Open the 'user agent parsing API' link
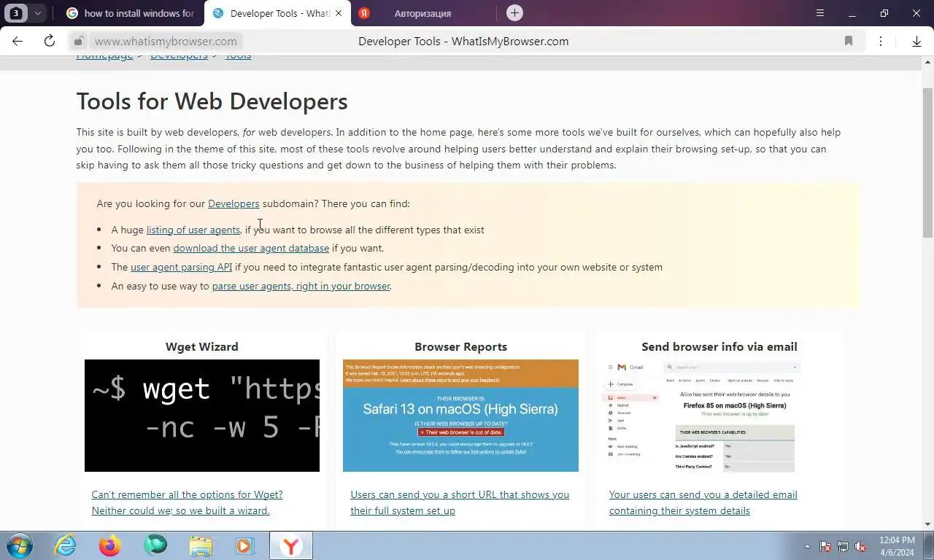This screenshot has width=934, height=560. pyautogui.click(x=181, y=267)
